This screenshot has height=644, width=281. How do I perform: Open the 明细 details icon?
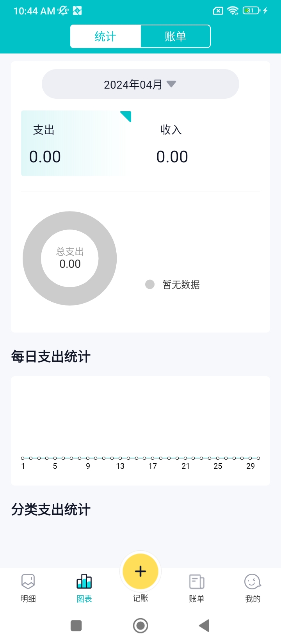pos(28,582)
